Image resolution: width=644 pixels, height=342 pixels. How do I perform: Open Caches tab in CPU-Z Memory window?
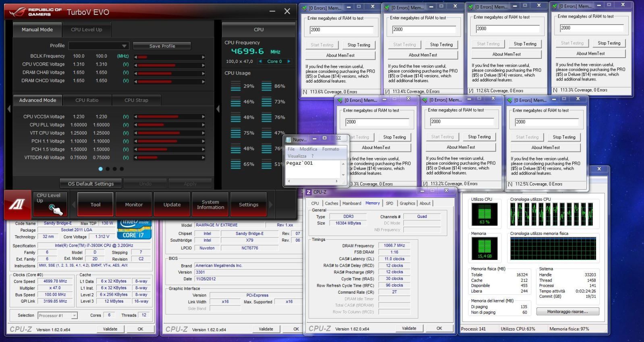[331, 203]
